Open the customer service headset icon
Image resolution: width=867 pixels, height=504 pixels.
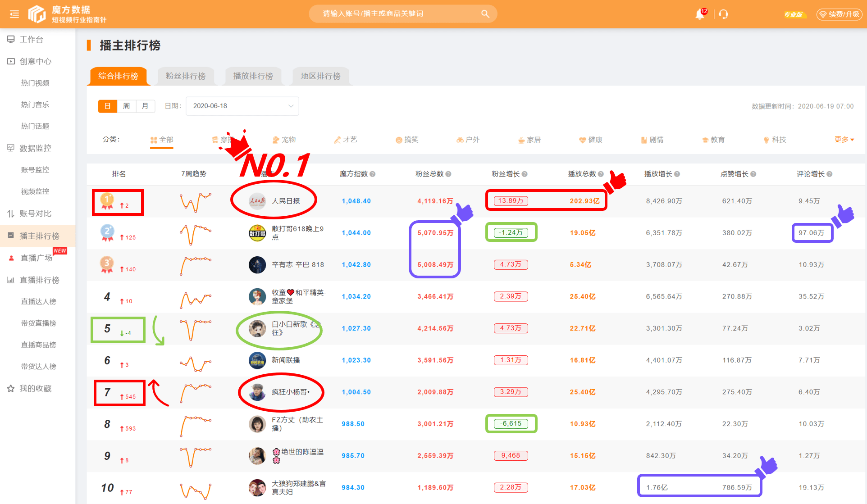click(x=723, y=14)
